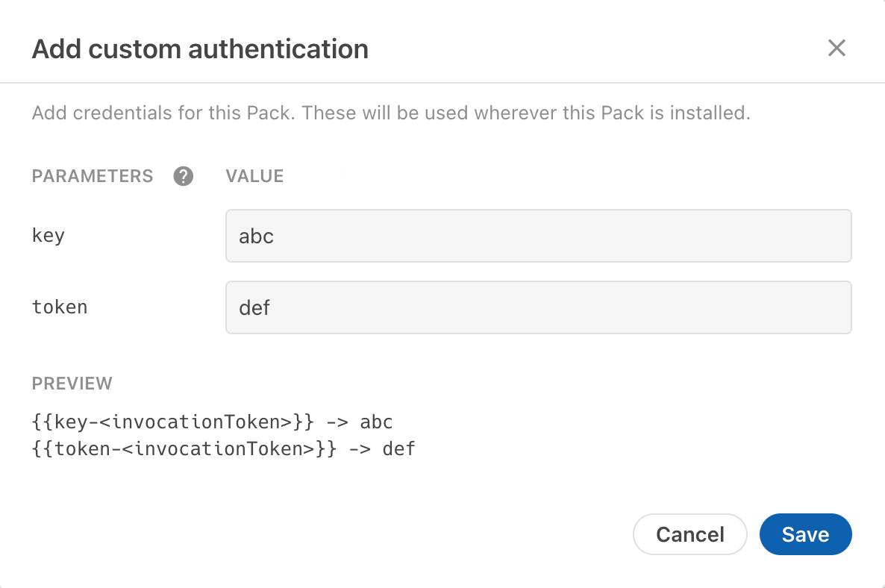Click the token parameter label
The image size is (885, 588).
pos(60,307)
